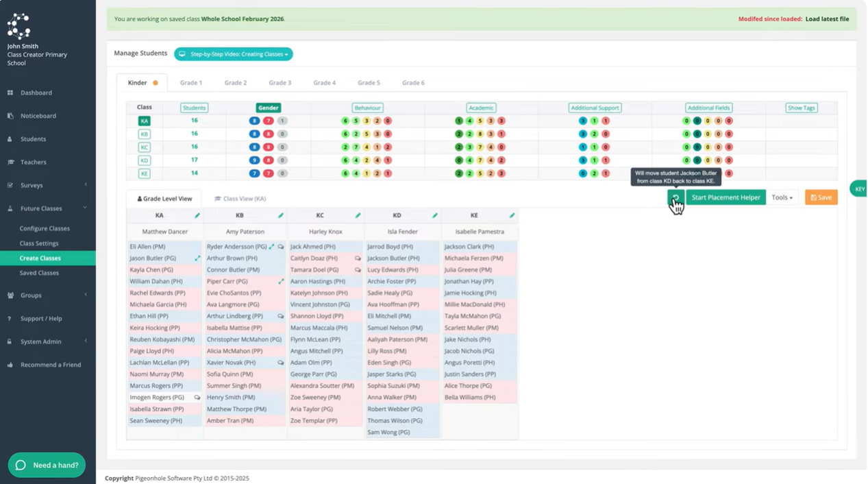Expand the Surveys sidebar menu
This screenshot has height=484, width=868.
click(x=47, y=185)
